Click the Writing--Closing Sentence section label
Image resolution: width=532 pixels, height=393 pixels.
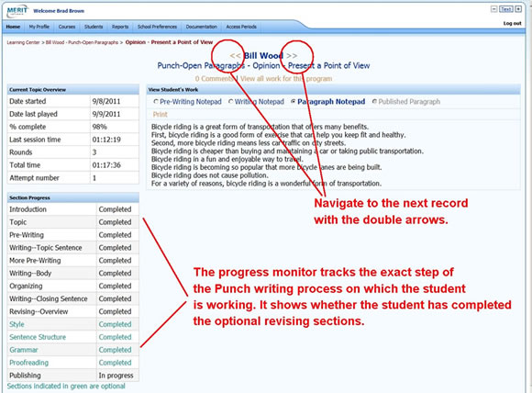(49, 299)
